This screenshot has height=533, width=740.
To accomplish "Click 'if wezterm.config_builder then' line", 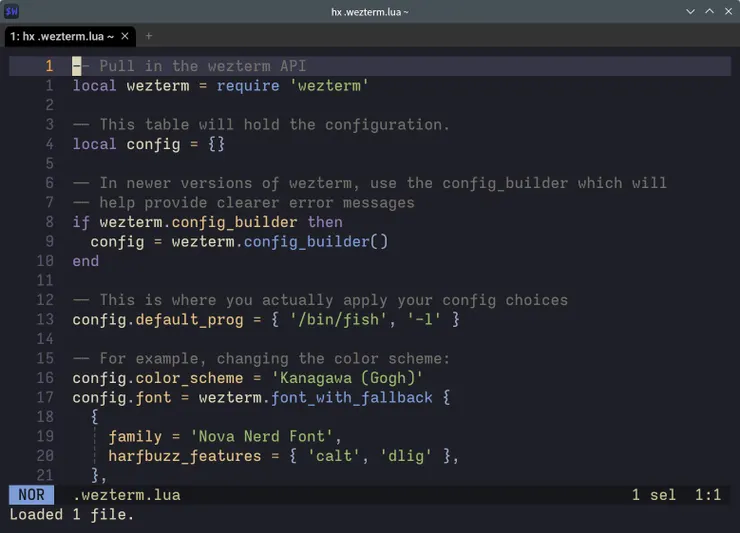I will [x=207, y=222].
